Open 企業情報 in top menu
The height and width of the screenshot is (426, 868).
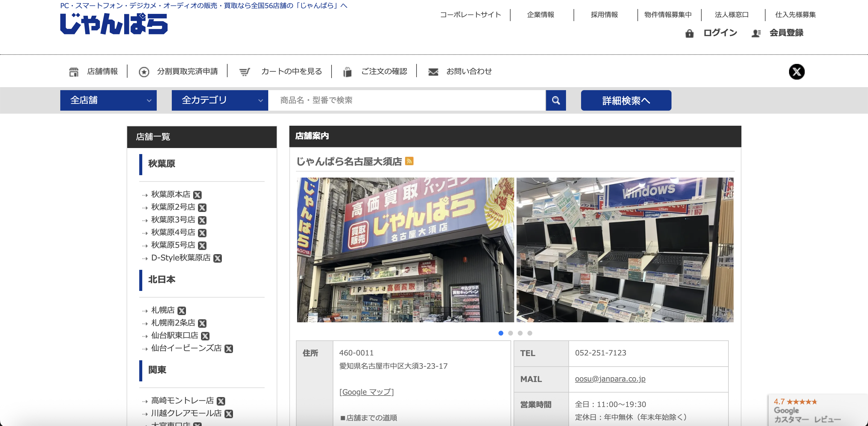tap(540, 14)
